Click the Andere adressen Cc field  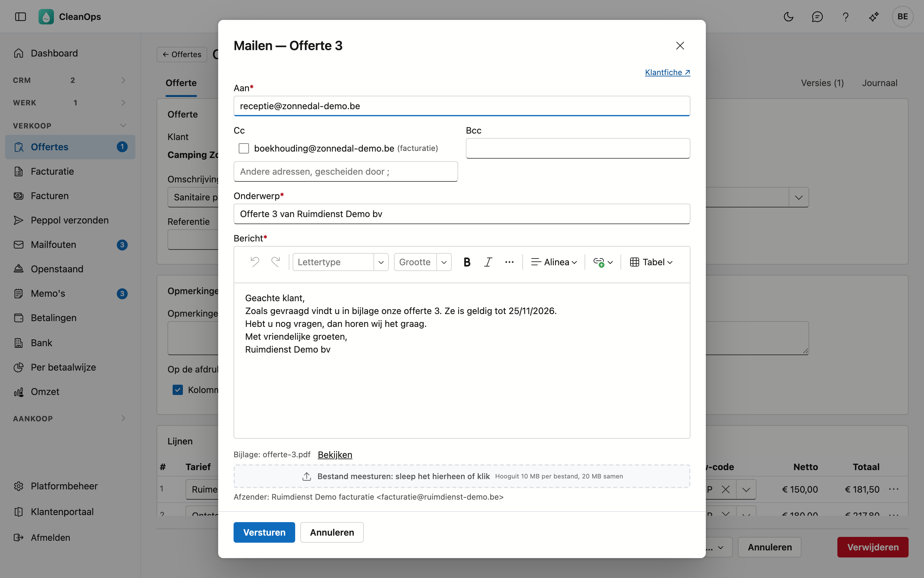[x=346, y=171]
